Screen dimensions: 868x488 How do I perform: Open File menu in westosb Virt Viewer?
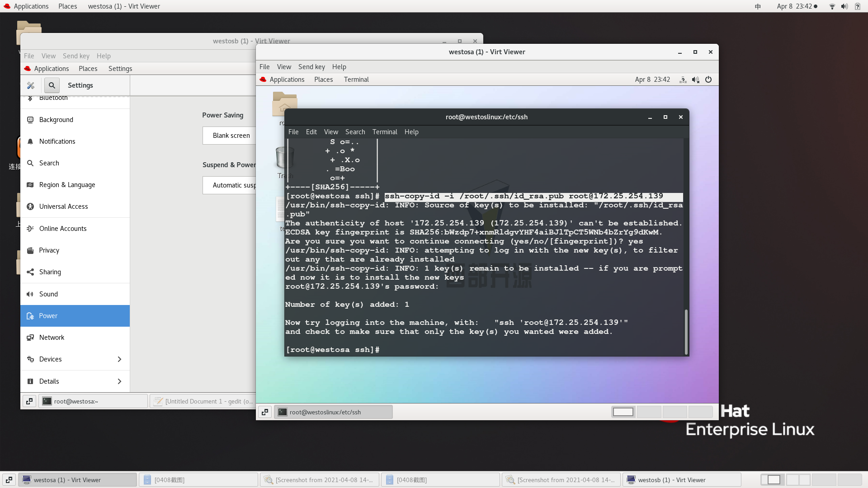click(29, 56)
